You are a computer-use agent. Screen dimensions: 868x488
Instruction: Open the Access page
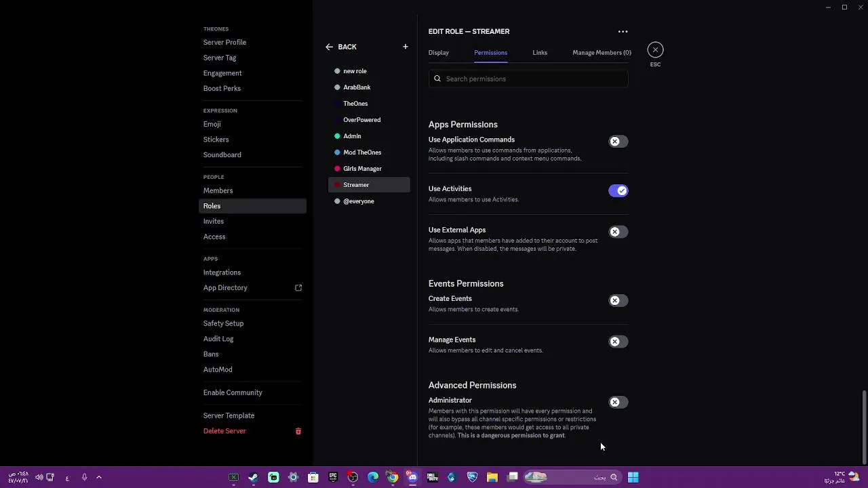click(214, 237)
